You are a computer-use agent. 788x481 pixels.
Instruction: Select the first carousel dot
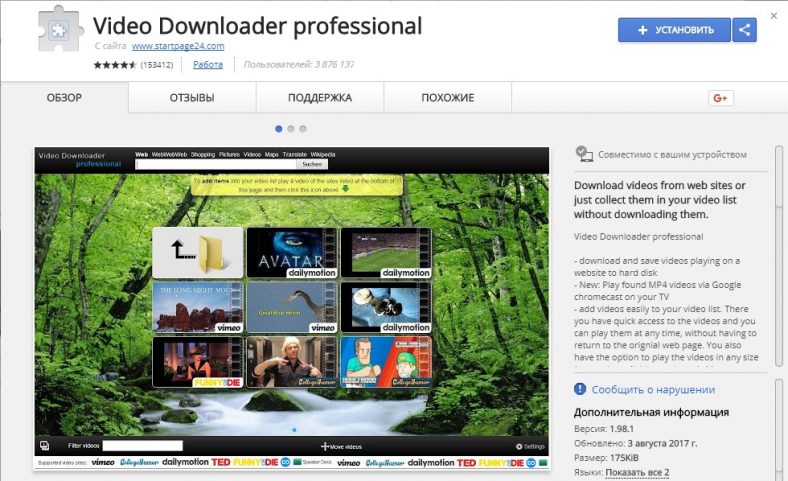point(278,129)
